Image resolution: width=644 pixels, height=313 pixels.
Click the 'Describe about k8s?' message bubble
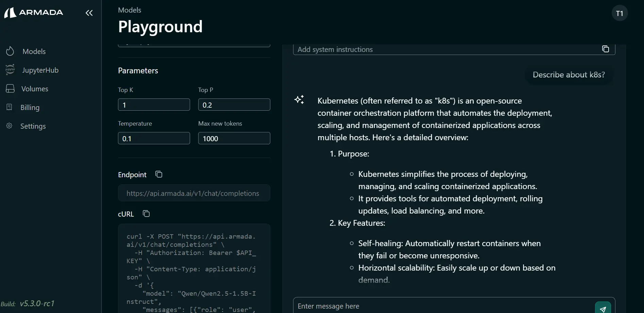click(569, 75)
